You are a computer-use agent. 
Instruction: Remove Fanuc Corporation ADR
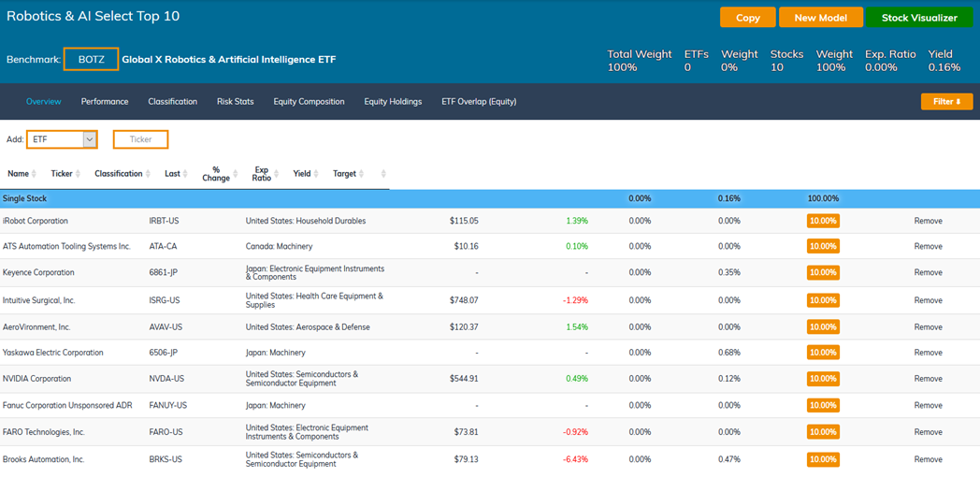tap(929, 405)
